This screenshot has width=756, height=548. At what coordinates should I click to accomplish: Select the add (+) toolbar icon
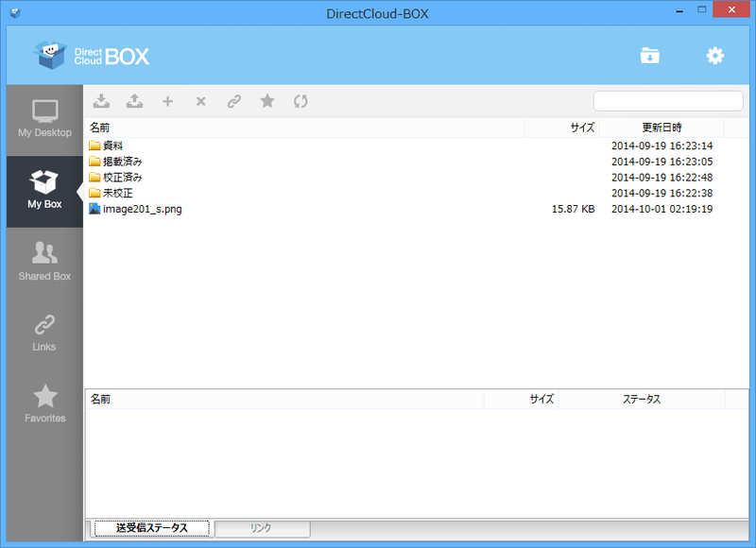[x=167, y=100]
